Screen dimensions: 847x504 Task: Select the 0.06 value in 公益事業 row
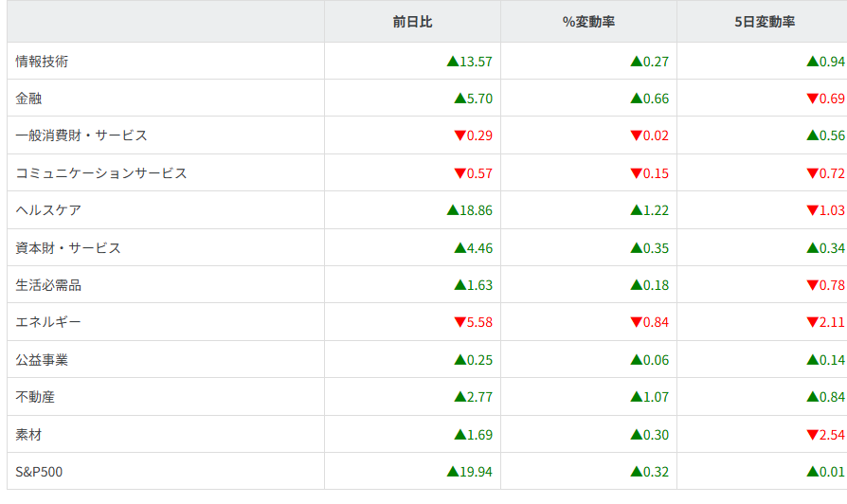point(656,360)
